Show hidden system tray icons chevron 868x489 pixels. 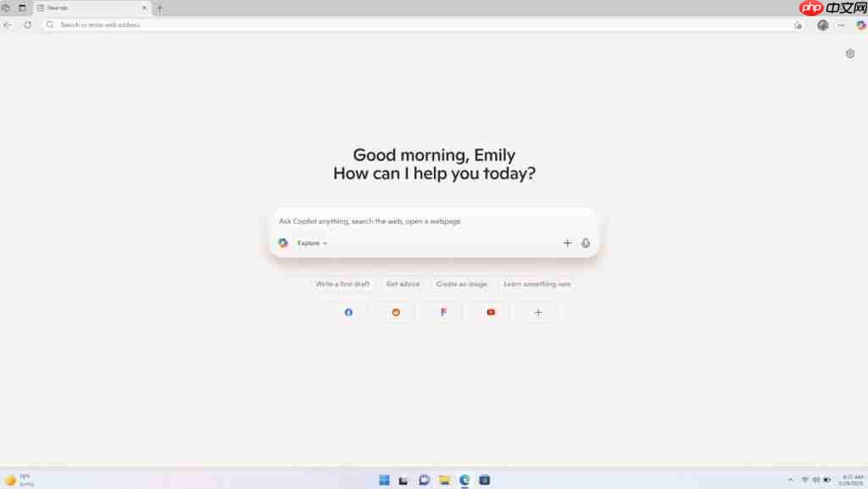(x=791, y=480)
